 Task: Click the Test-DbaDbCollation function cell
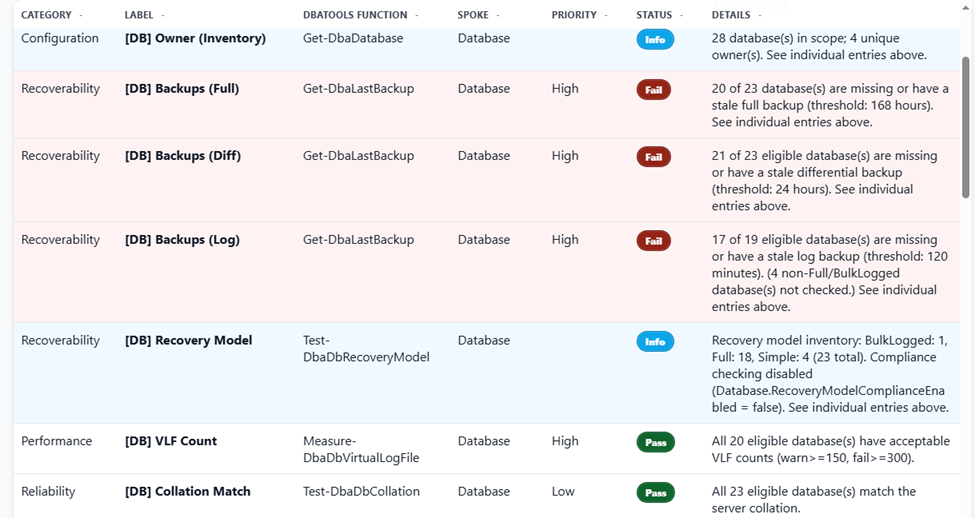click(x=361, y=491)
